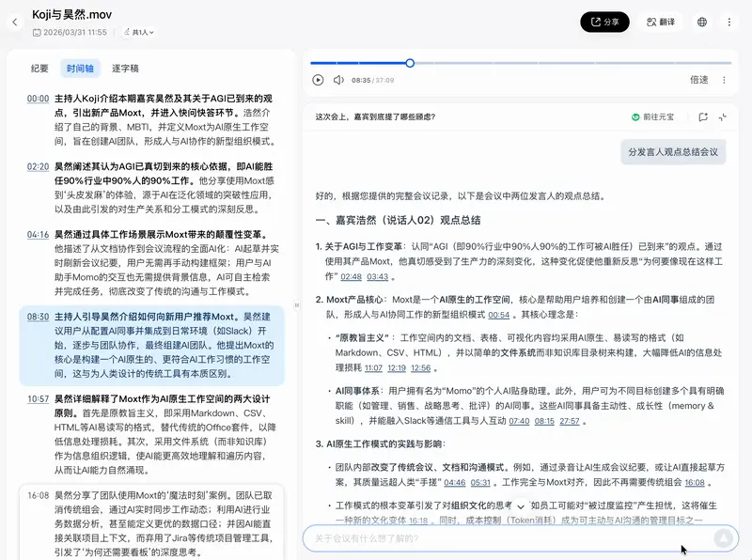This screenshot has width=752, height=560.
Task: Click the video progress slider handle
Action: point(408,64)
